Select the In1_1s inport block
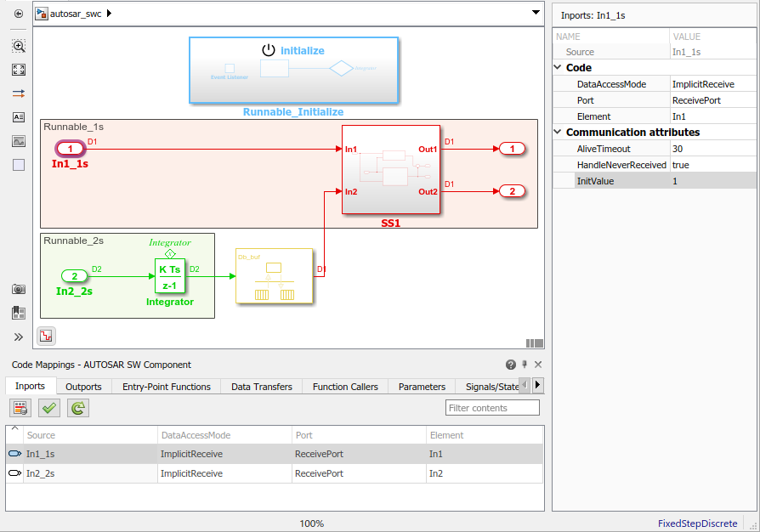 [71, 149]
